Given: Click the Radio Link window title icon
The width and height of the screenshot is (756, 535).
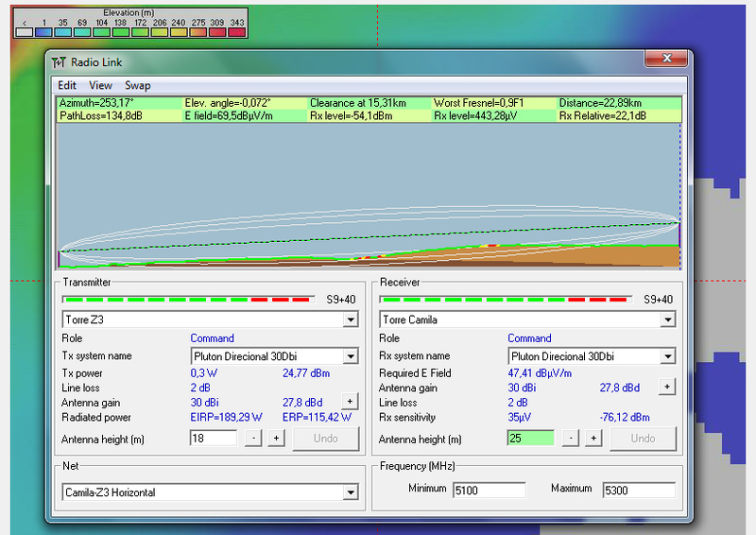Looking at the screenshot, I should click(x=60, y=62).
